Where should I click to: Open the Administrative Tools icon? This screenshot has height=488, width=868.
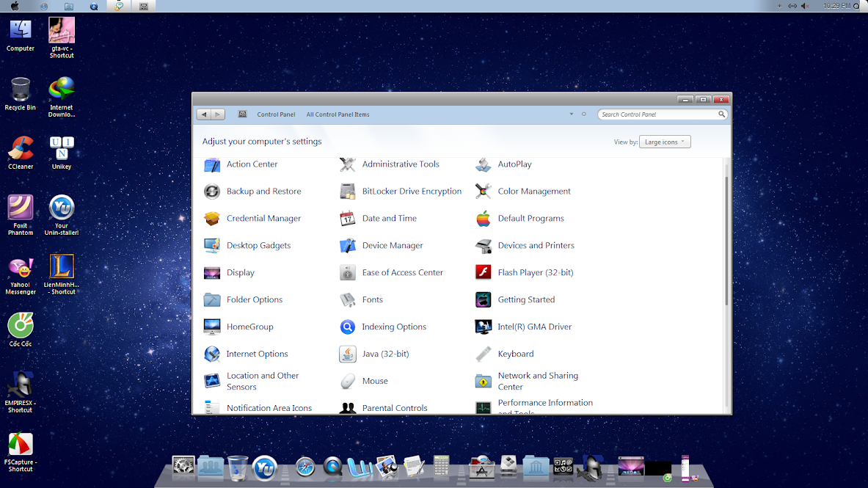coord(348,164)
